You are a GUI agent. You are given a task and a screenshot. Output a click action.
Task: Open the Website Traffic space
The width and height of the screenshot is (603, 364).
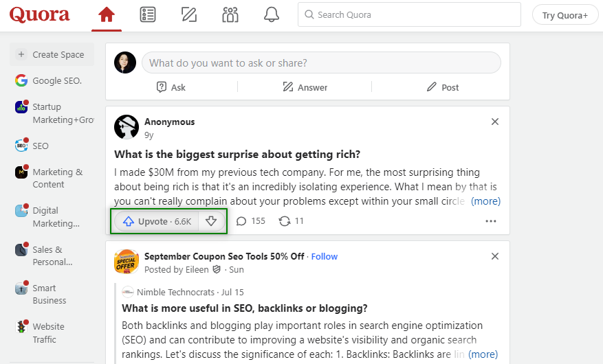pos(48,333)
